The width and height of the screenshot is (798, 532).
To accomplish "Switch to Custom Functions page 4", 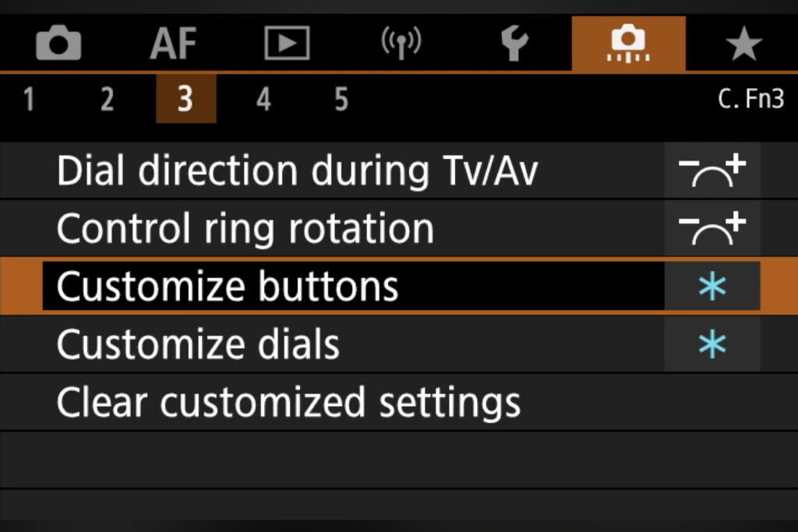I will tap(263, 100).
